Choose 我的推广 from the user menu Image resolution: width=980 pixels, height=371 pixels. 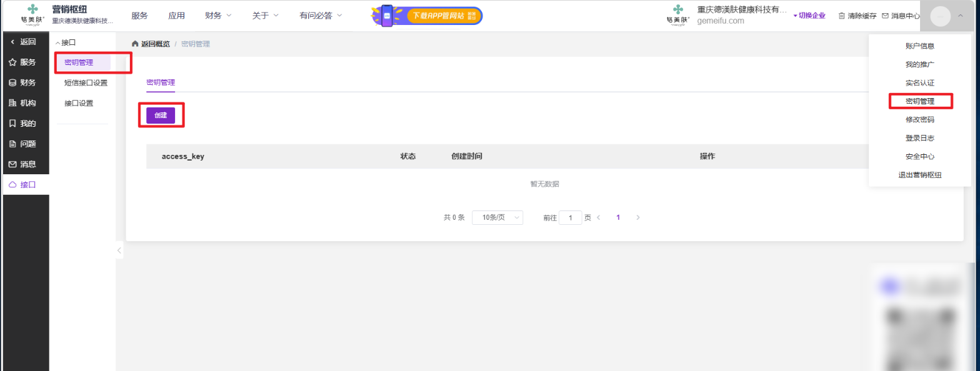(x=919, y=64)
